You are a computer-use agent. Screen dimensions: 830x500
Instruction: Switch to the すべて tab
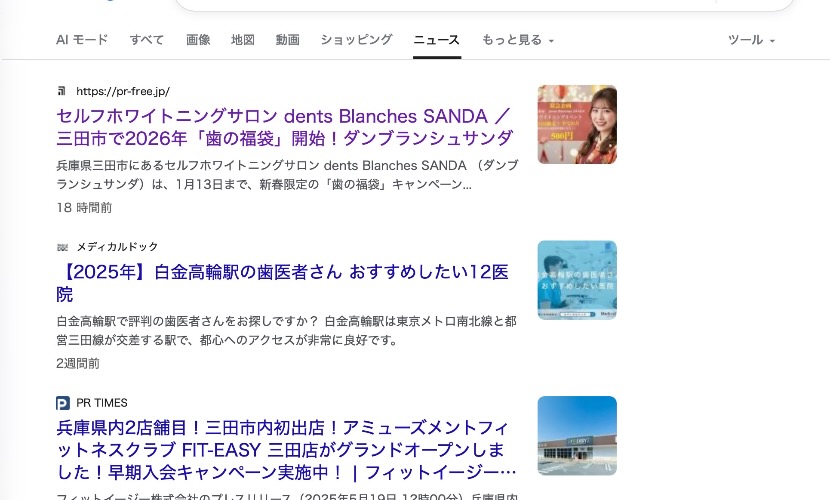[x=147, y=40]
